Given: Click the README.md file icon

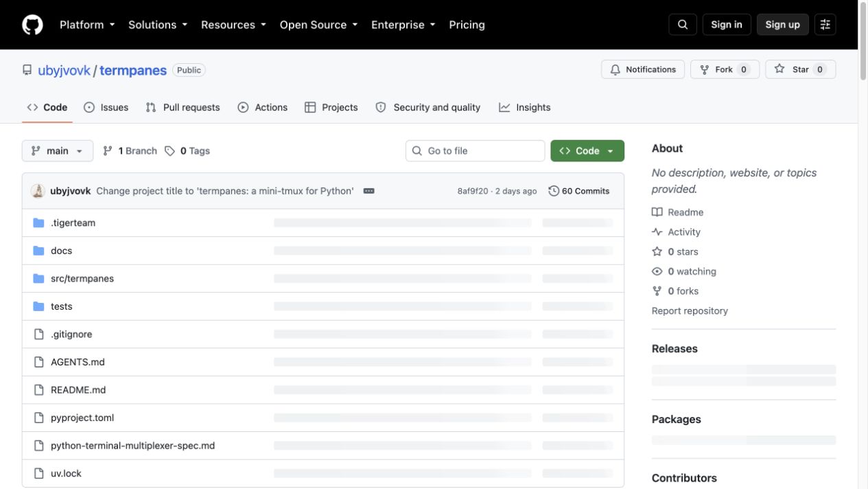Looking at the screenshot, I should tap(38, 389).
